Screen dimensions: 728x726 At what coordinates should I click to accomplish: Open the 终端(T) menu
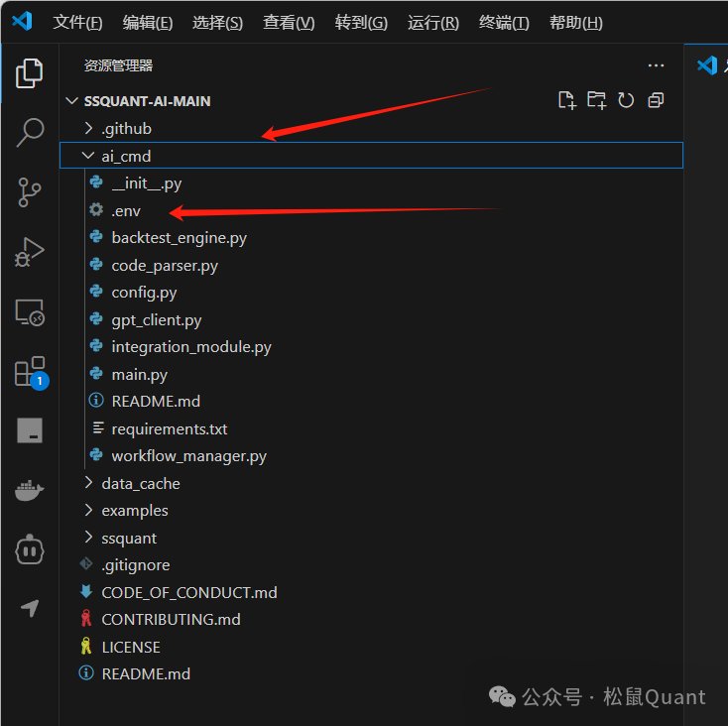pos(504,23)
